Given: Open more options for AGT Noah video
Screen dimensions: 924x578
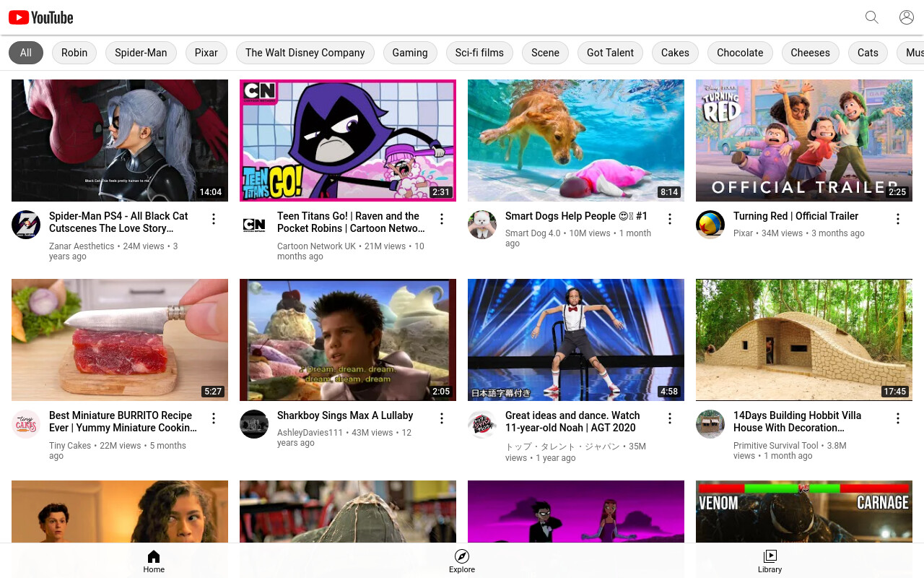Looking at the screenshot, I should pyautogui.click(x=670, y=418).
